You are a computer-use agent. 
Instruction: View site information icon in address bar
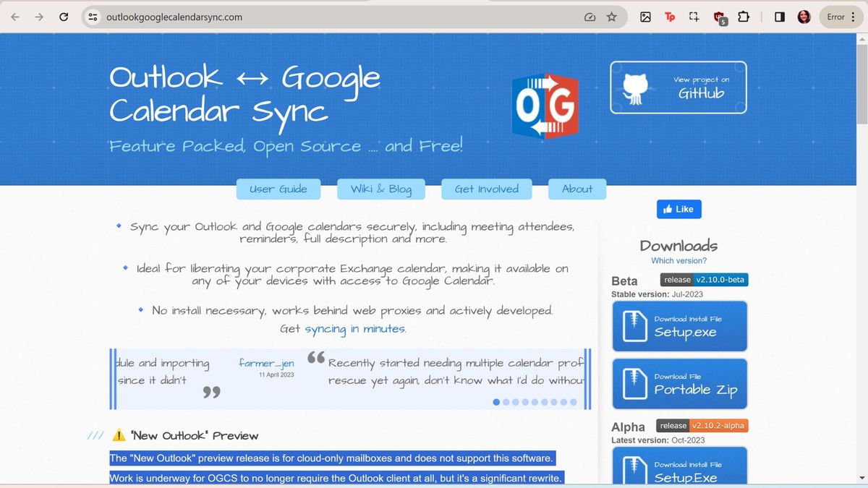93,17
